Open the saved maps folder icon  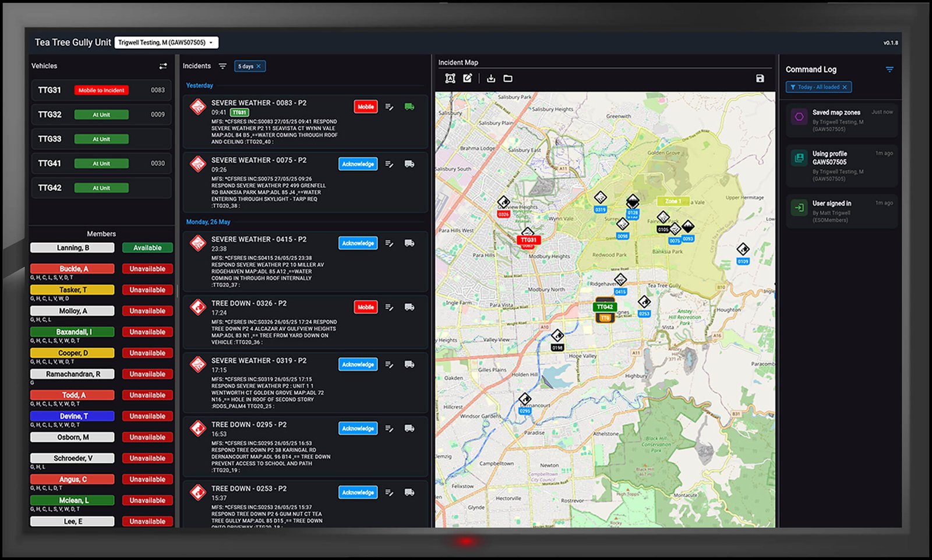coord(507,77)
